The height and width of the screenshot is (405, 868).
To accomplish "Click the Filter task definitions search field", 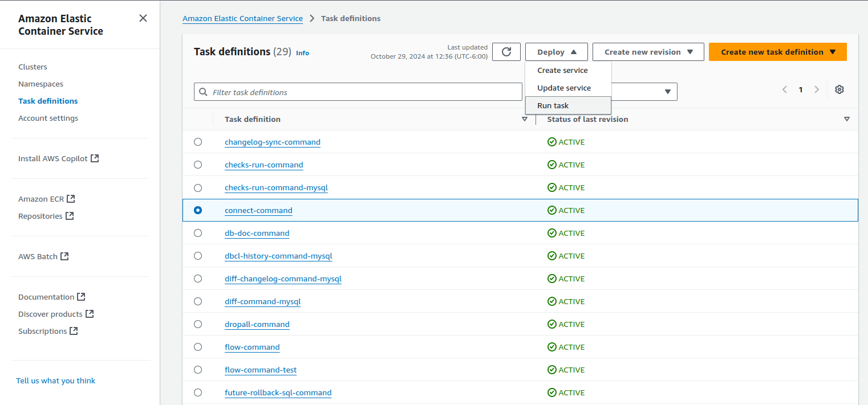I will click(365, 92).
